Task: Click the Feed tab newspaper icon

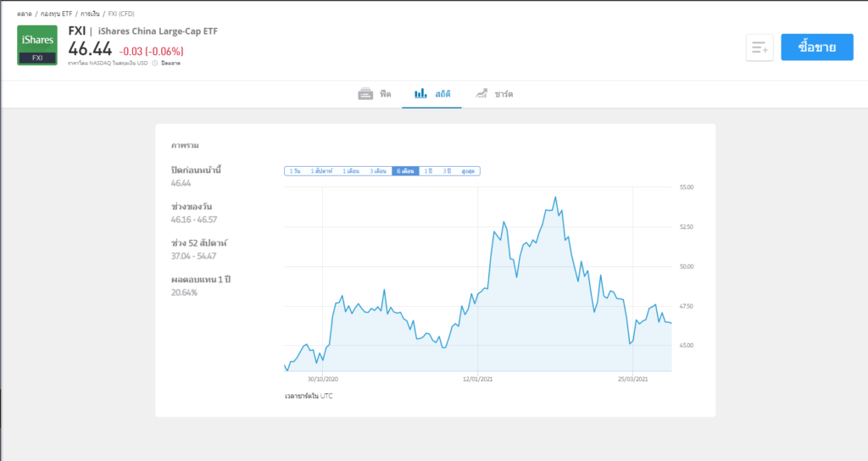Action: point(365,93)
